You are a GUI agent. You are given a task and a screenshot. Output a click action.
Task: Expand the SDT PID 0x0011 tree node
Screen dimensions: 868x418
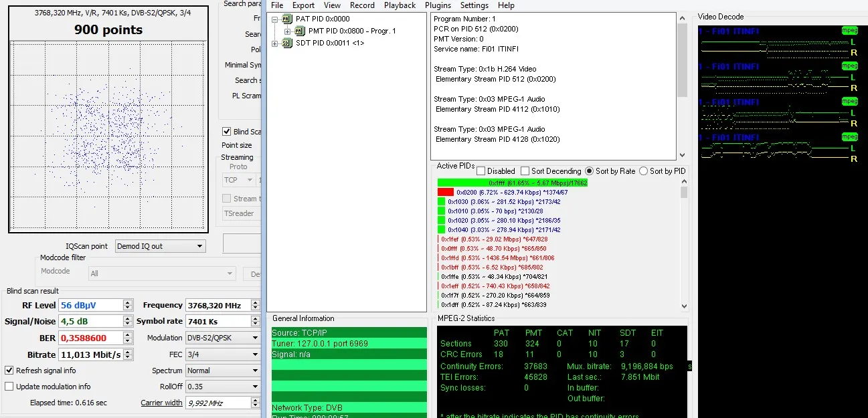(x=275, y=43)
